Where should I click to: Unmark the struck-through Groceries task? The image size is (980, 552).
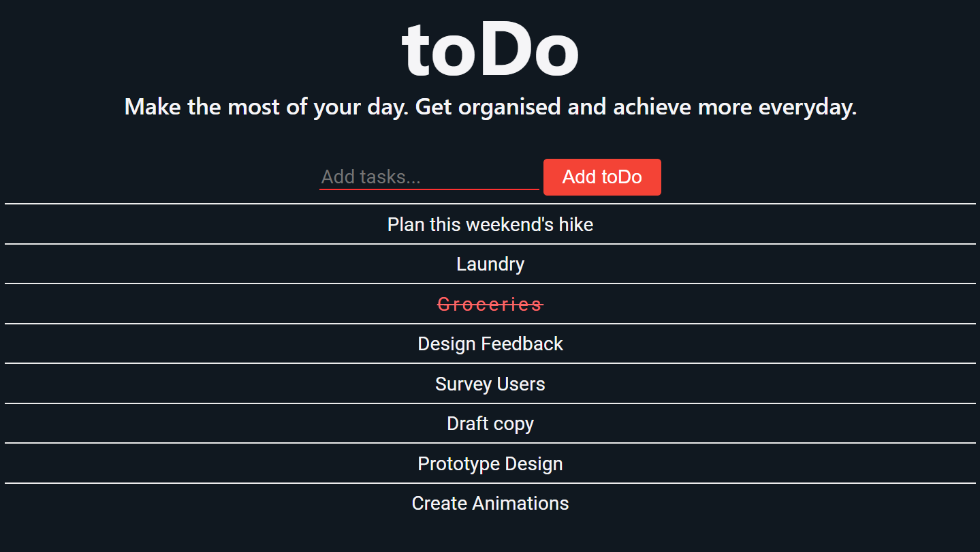tap(490, 304)
